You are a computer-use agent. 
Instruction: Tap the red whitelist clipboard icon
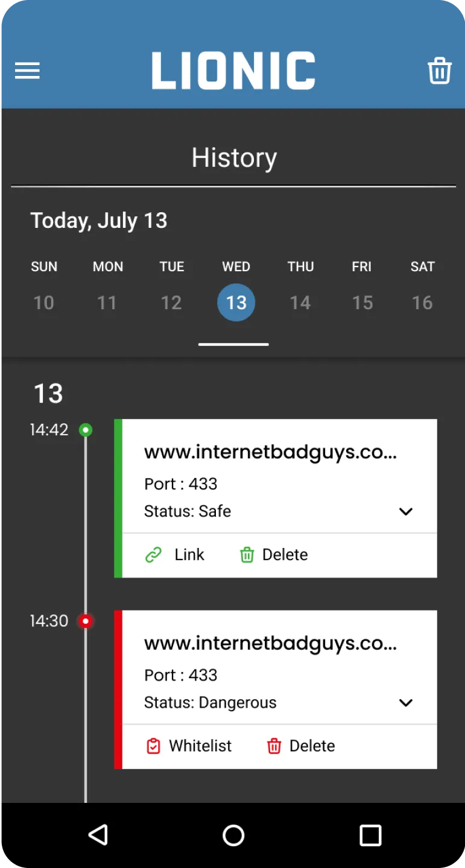pos(154,746)
